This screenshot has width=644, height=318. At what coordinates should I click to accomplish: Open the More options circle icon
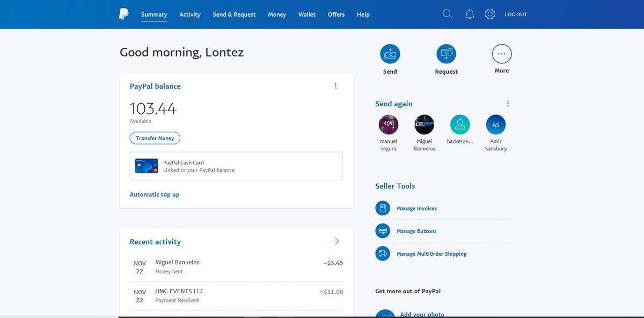[501, 53]
